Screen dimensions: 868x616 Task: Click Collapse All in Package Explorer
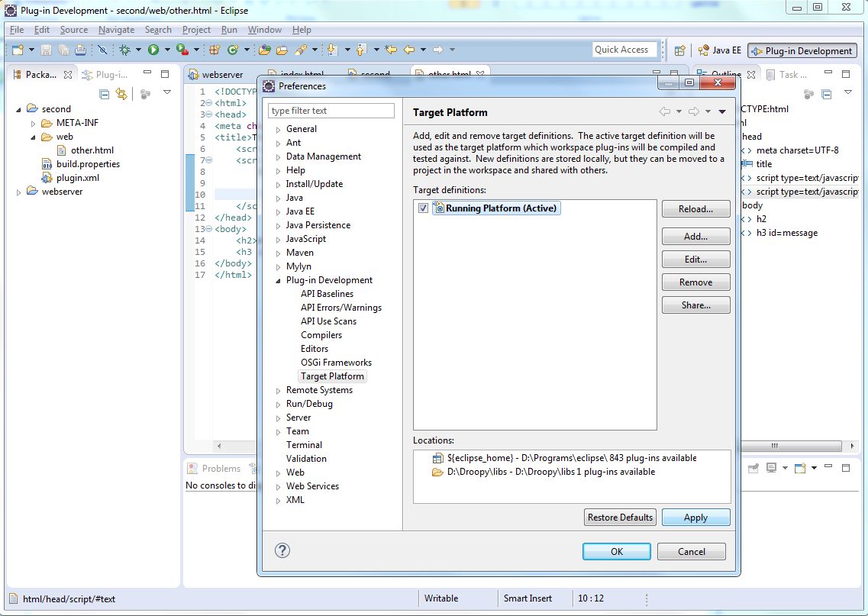point(104,94)
